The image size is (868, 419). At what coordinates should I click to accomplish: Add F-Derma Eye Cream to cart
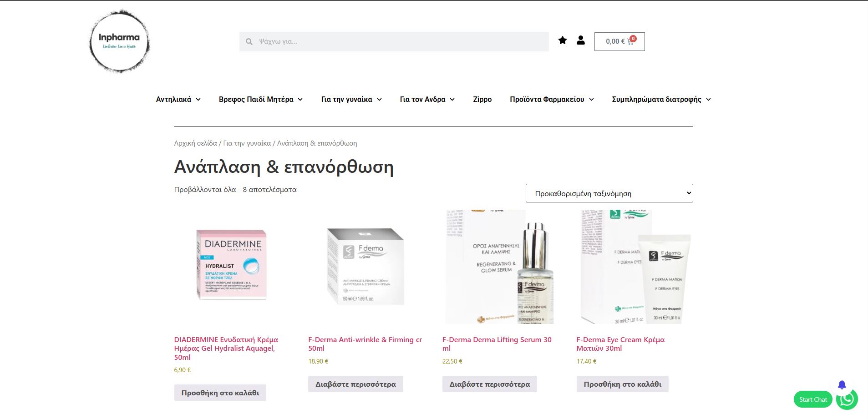click(623, 384)
